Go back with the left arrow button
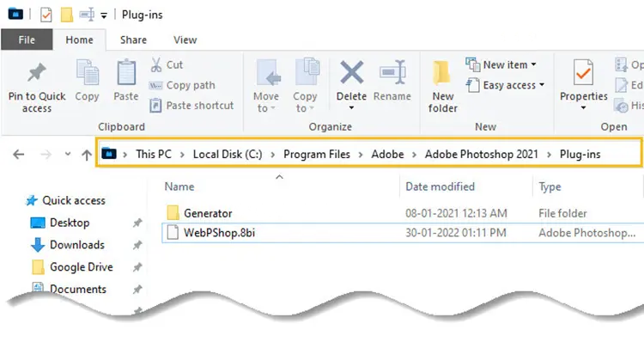 [x=19, y=155]
